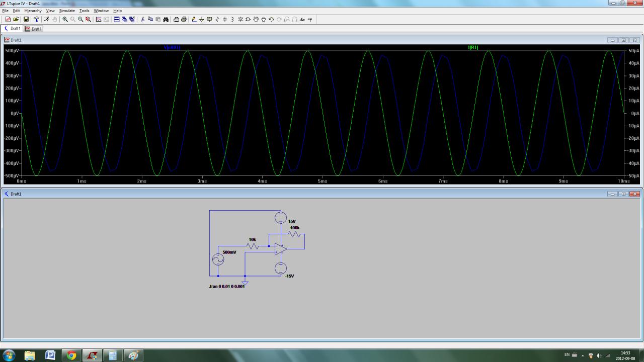Screen dimensions: 644x362
Task: Click the green I(R1) trace label
Action: (x=473, y=47)
